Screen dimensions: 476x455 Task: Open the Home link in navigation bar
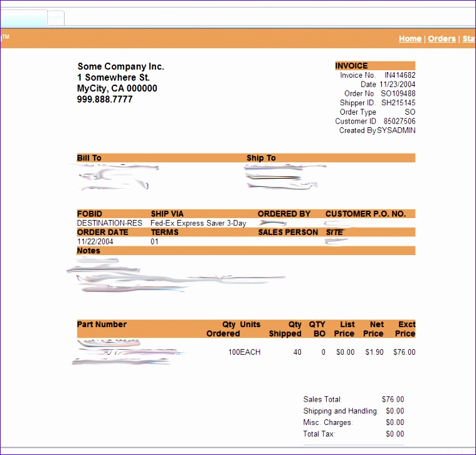click(410, 39)
